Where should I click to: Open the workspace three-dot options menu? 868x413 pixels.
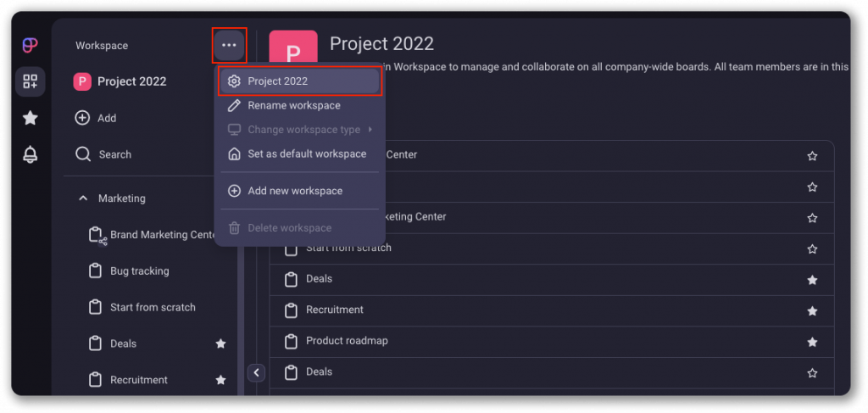pos(229,45)
